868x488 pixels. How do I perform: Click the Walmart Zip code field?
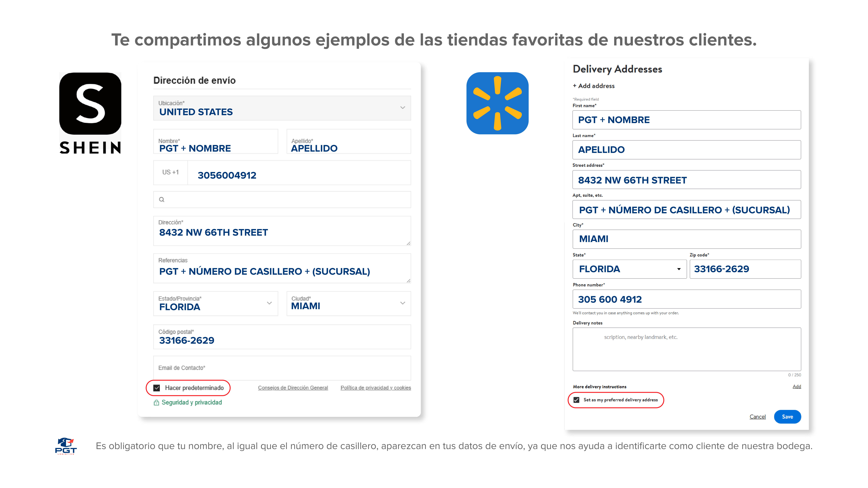point(745,269)
